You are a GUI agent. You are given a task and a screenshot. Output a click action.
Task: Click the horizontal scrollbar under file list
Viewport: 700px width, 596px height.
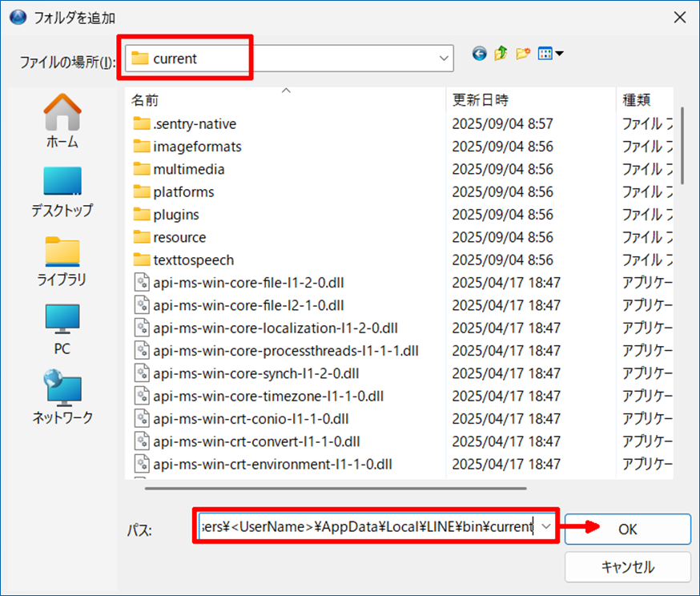[328, 487]
